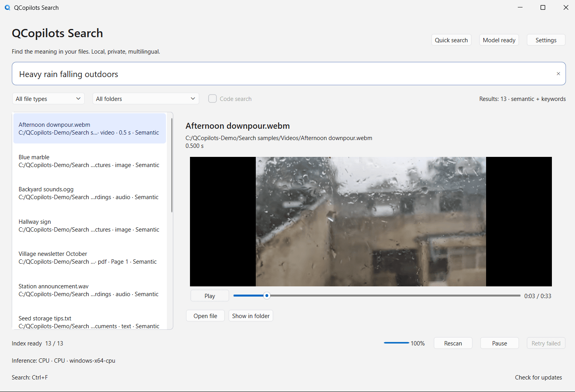Click the Results: 13 semantic + keywords text
575x392 pixels.
(x=523, y=99)
